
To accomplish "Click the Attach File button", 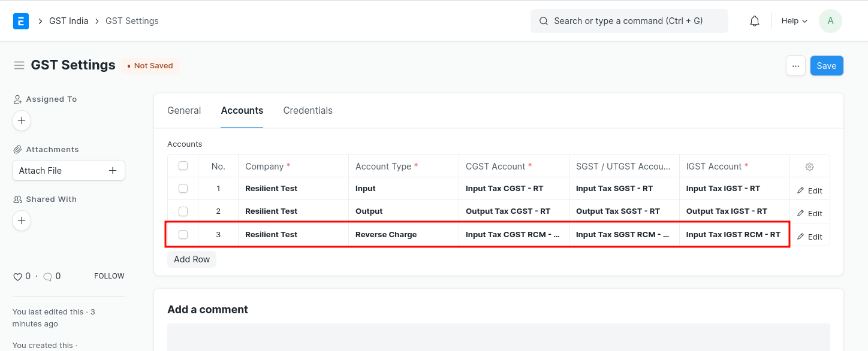I will click(68, 171).
